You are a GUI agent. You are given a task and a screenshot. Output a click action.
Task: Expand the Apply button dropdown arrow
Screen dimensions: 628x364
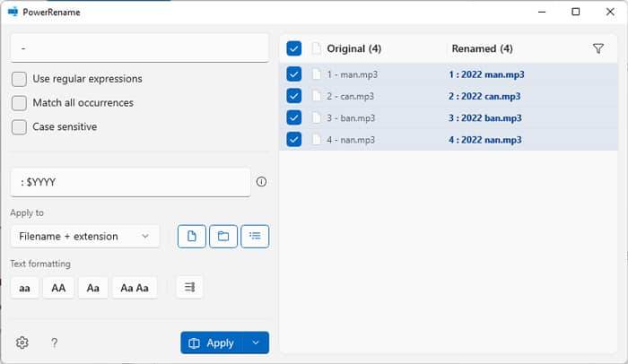[x=256, y=342]
